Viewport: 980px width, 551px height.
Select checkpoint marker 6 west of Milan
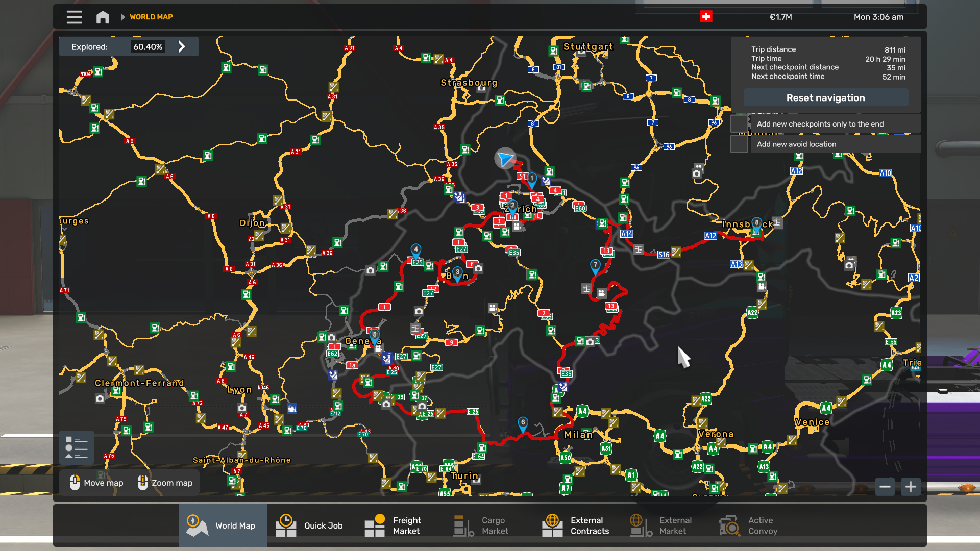[523, 423]
